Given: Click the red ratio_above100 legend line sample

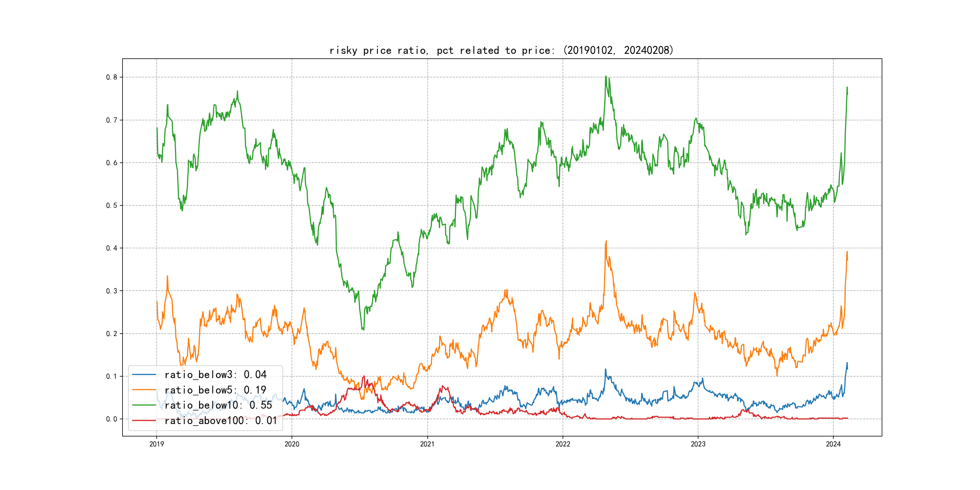Looking at the screenshot, I should 144,420.
